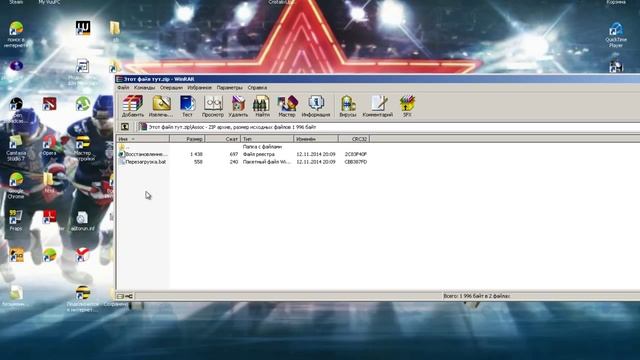640x360 pixels.
Task: Open the Избранное menu
Action: tap(199, 87)
